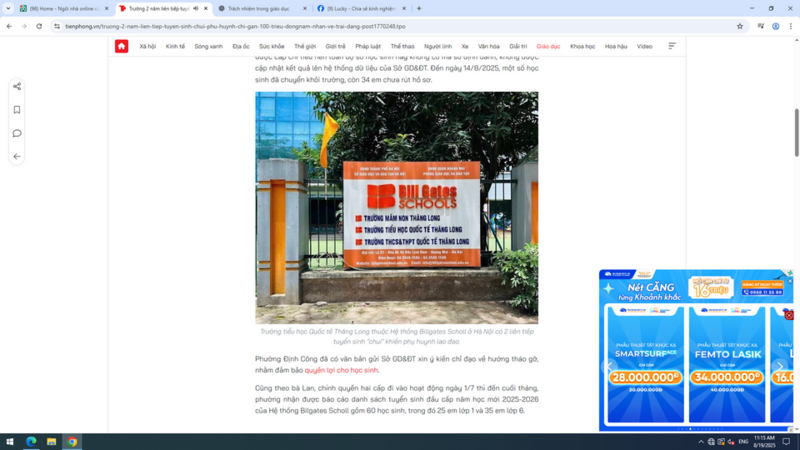Viewport: 800px width, 450px height.
Task: Open the Video section
Action: click(x=644, y=46)
